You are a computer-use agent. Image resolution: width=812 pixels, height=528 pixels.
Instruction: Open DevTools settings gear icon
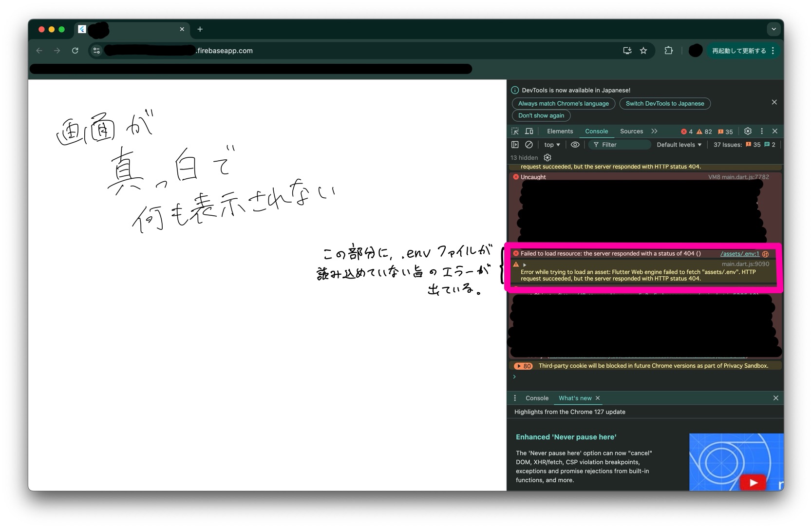tap(748, 132)
